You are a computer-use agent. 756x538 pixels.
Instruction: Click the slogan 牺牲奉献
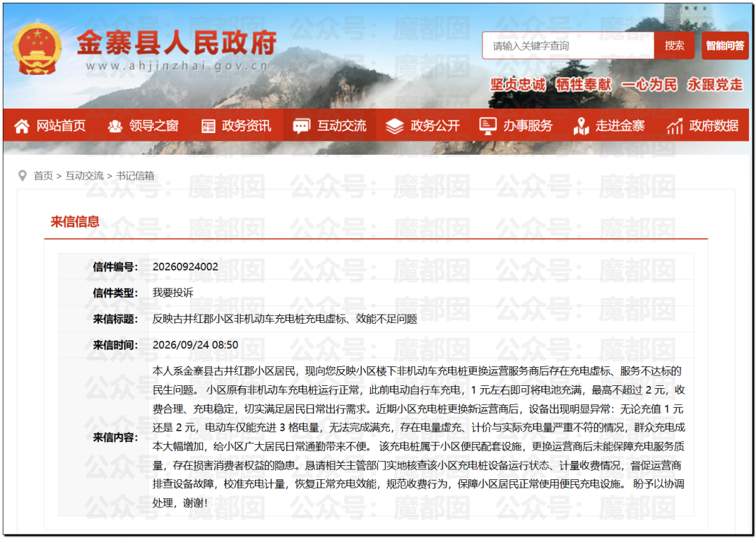point(583,85)
